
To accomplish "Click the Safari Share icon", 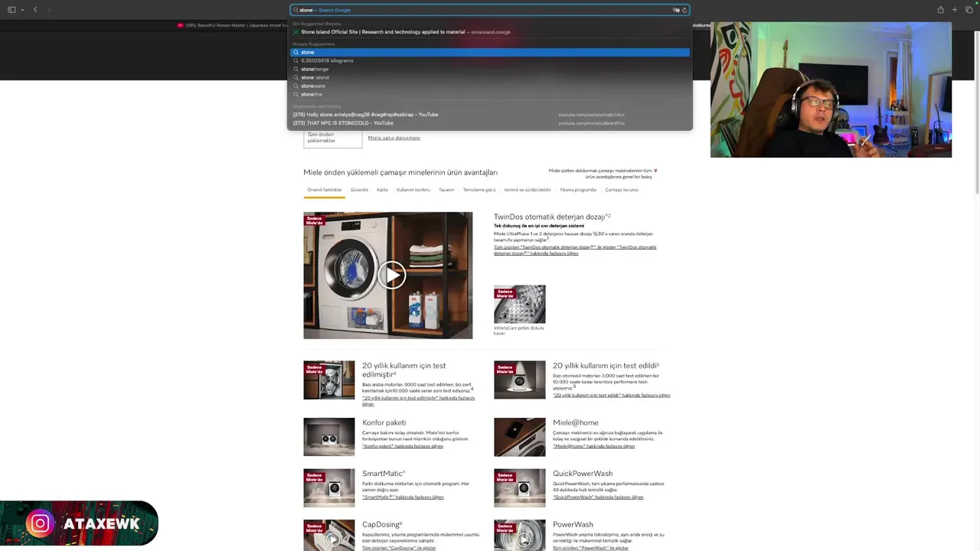I will (940, 10).
